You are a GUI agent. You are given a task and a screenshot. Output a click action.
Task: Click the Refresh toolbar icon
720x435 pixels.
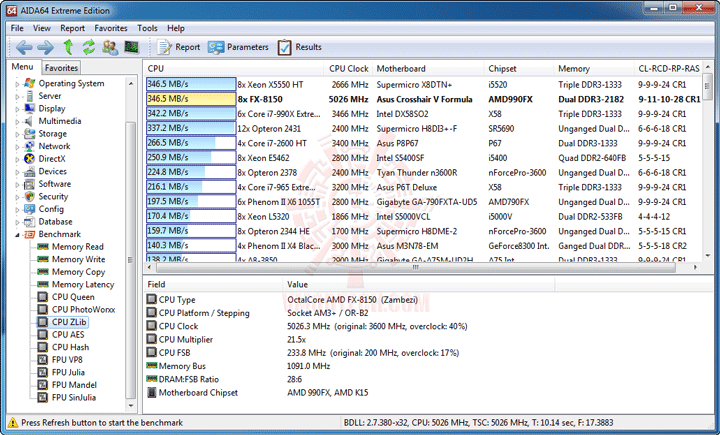(x=89, y=47)
